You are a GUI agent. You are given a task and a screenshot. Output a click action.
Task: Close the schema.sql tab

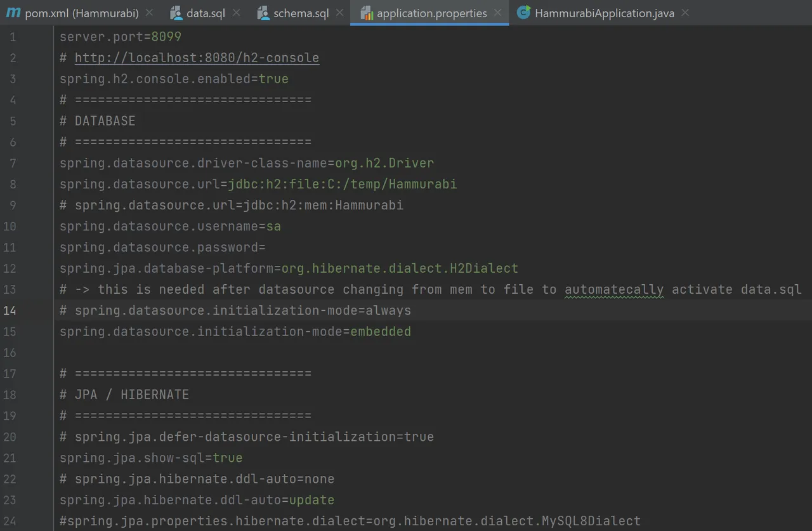340,13
